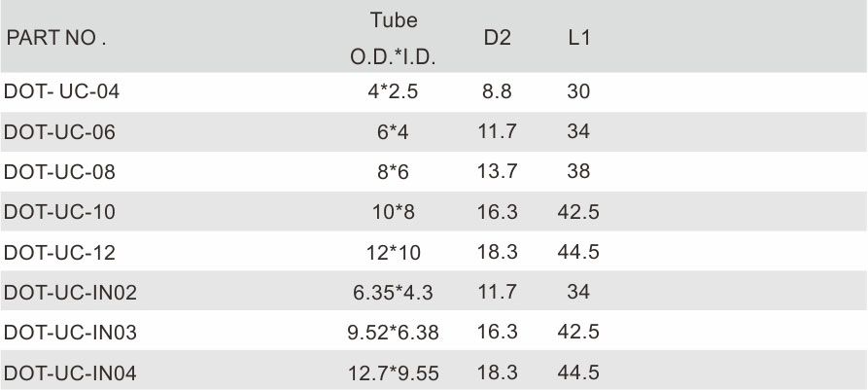Click the D2 column header
868x390 pixels.
(x=497, y=38)
